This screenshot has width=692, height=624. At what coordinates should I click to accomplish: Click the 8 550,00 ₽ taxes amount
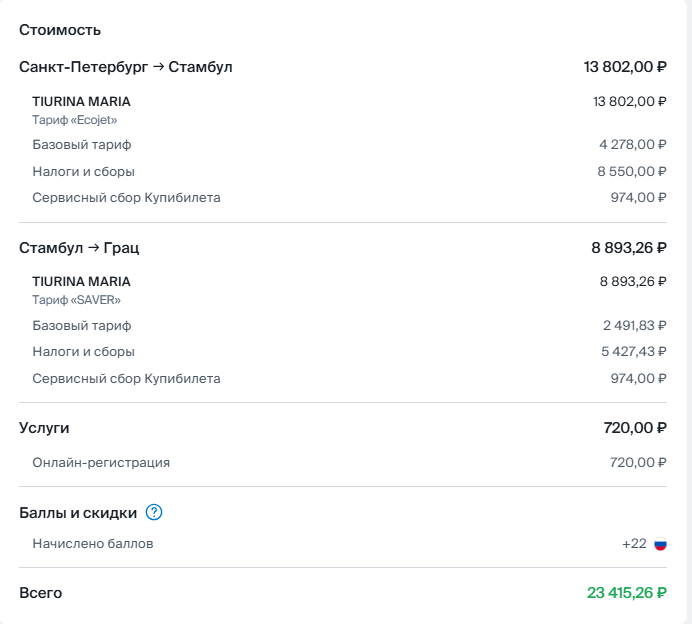point(632,171)
